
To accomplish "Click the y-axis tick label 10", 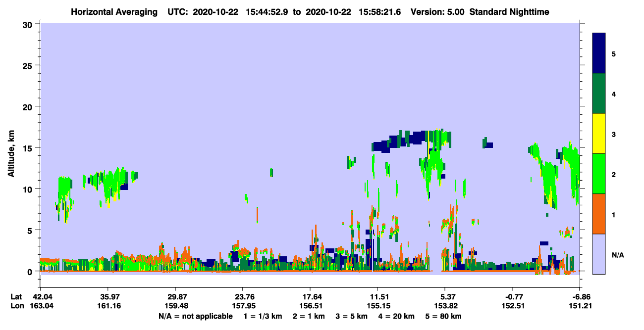I will tap(28, 189).
